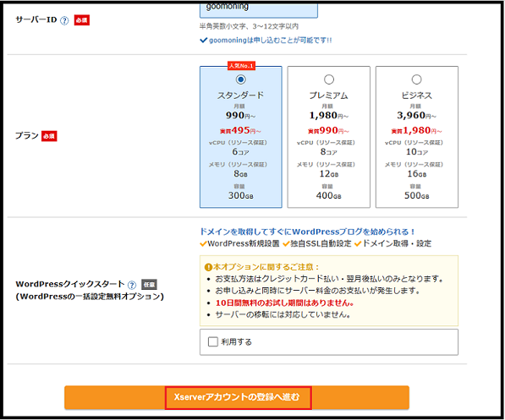This screenshot has height=420, width=505.
Task: Check the 利用する checkbox
Action: tap(213, 341)
